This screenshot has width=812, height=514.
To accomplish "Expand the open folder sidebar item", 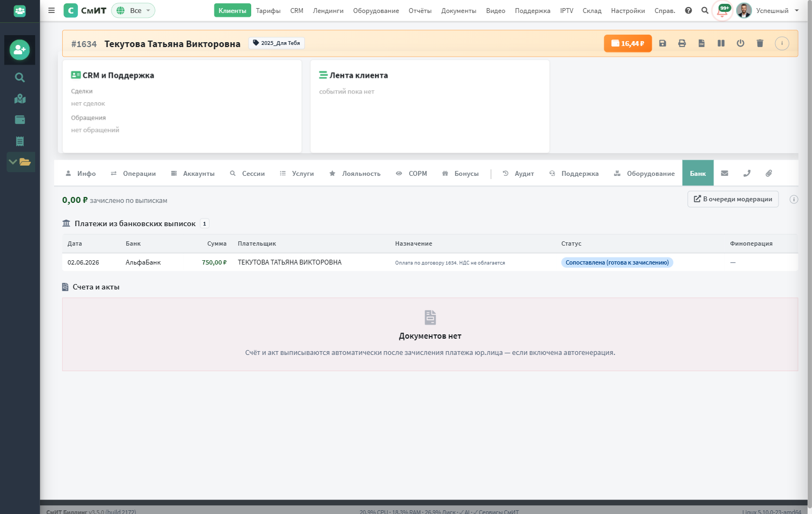I will point(21,162).
